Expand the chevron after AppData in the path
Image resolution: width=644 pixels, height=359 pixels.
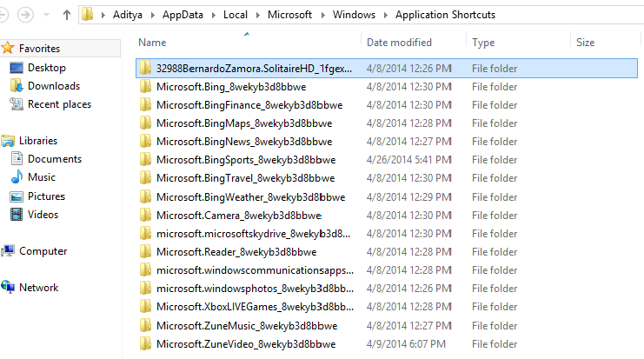[x=214, y=15]
